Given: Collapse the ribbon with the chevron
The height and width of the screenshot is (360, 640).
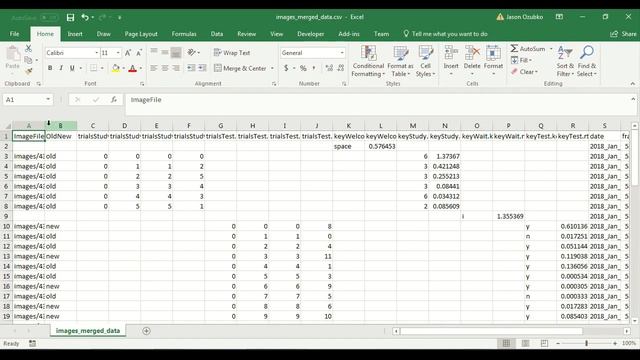Looking at the screenshot, I should [x=633, y=84].
